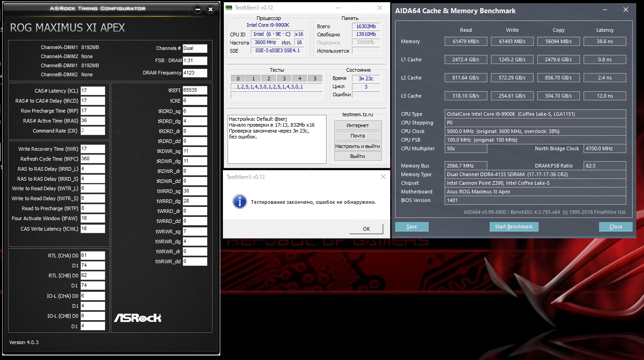Click the tREFI field showing 65535
Image resolution: width=644 pixels, height=360 pixels.
pyautogui.click(x=195, y=90)
